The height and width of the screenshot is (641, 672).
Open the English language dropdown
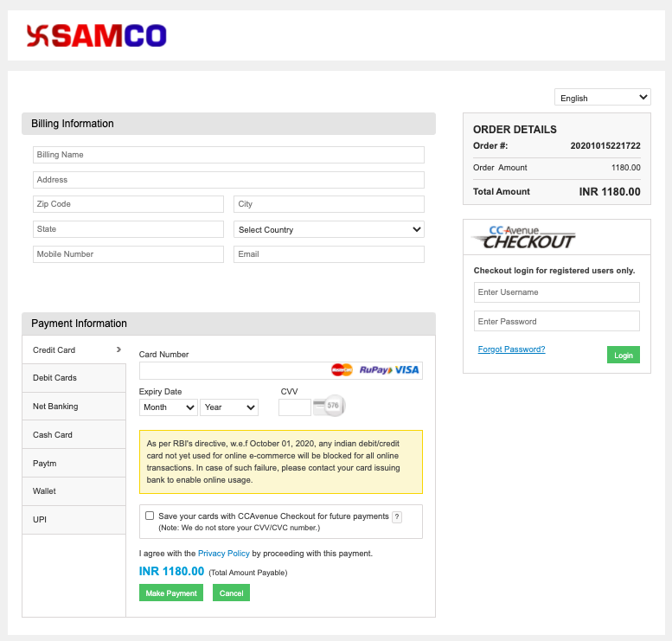[602, 98]
